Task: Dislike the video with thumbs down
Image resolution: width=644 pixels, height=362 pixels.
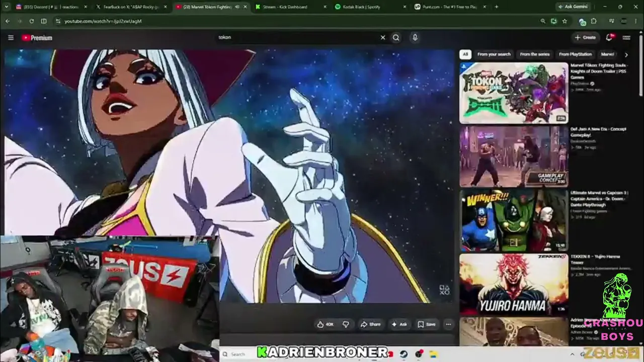Action: pos(346,324)
